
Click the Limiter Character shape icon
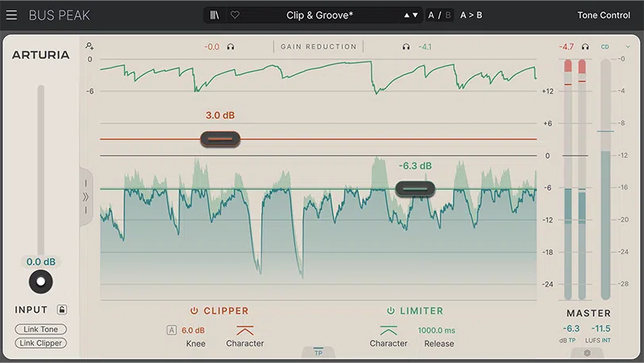tap(388, 330)
